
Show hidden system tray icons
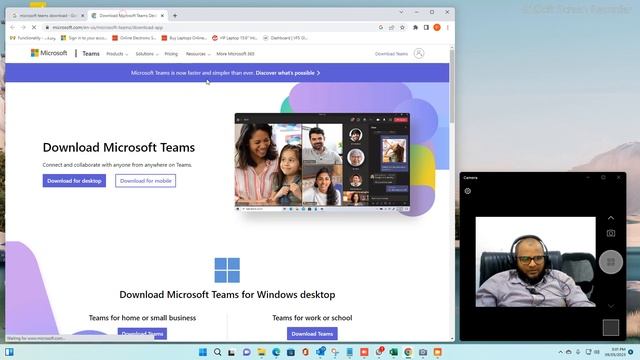coord(560,352)
